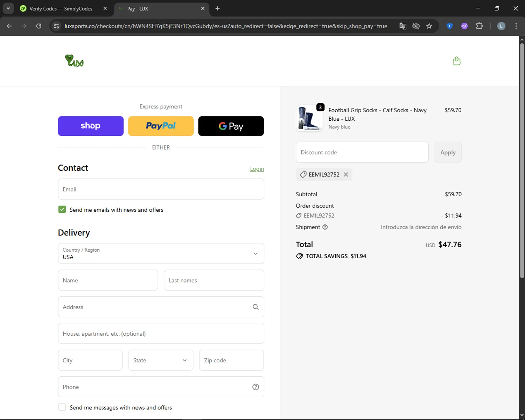The height and width of the screenshot is (420, 525).
Task: Click the Shipment help question icon
Action: (x=325, y=227)
